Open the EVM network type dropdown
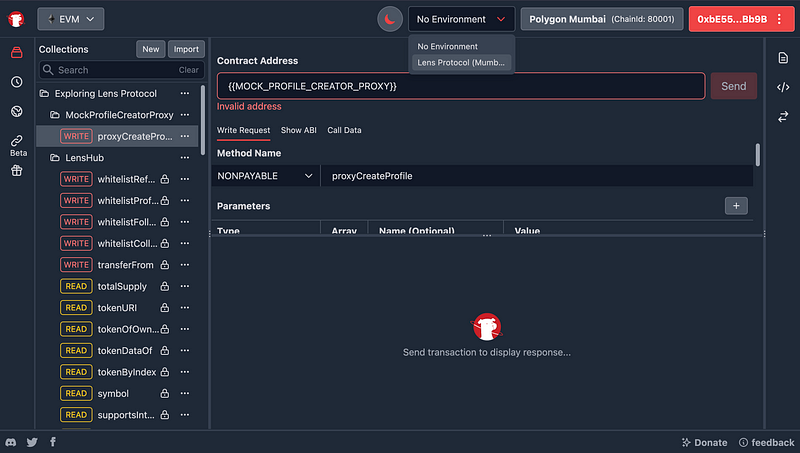This screenshot has width=800, height=453. (70, 19)
